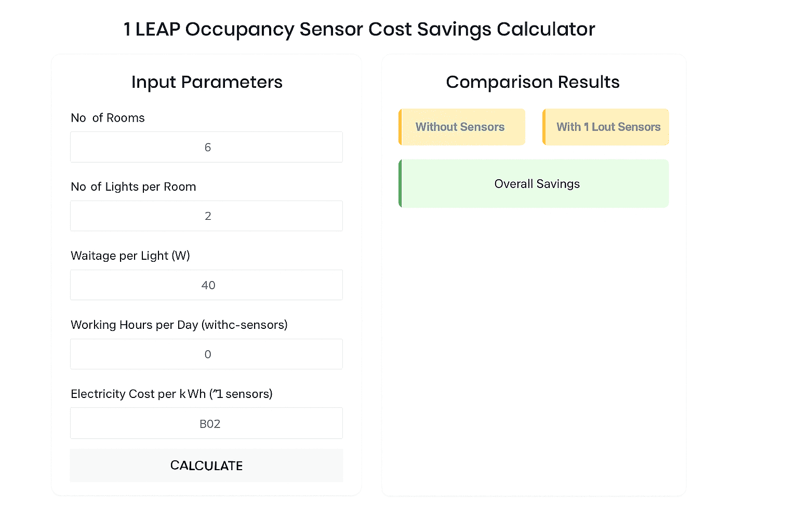The width and height of the screenshot is (798, 532).
Task: Click the Electricity Cost per kWh field
Action: pos(206,423)
